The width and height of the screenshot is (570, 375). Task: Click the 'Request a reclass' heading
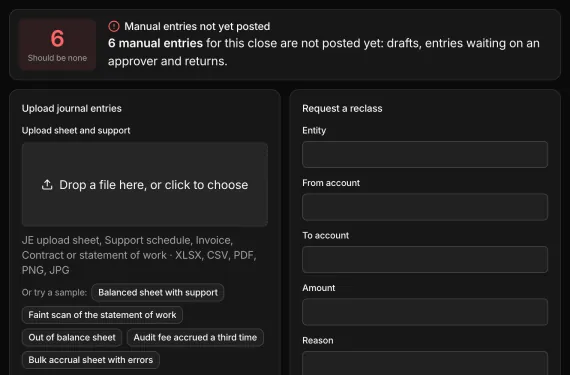point(342,108)
